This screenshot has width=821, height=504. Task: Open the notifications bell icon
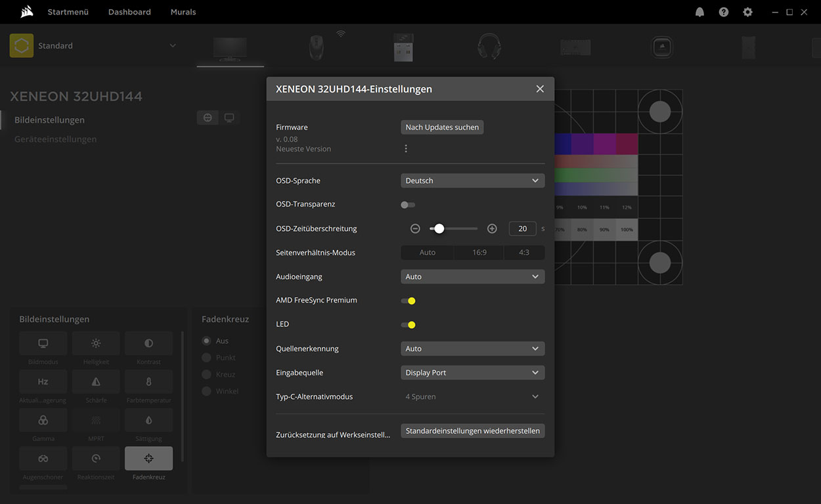point(699,12)
